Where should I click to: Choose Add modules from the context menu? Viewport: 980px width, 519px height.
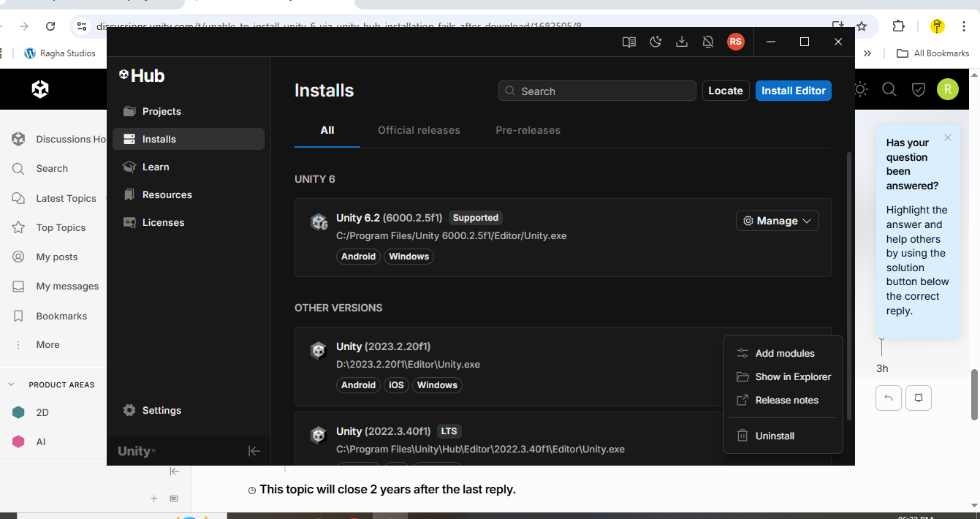pos(785,353)
